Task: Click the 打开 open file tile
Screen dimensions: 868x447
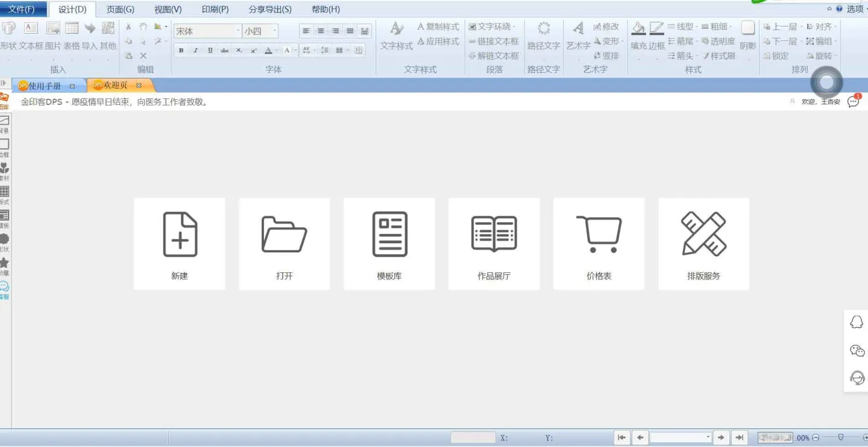Action: tap(285, 244)
